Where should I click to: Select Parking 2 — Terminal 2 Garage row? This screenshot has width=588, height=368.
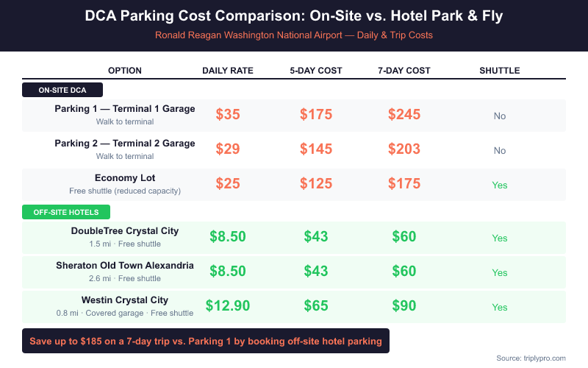[125, 144]
